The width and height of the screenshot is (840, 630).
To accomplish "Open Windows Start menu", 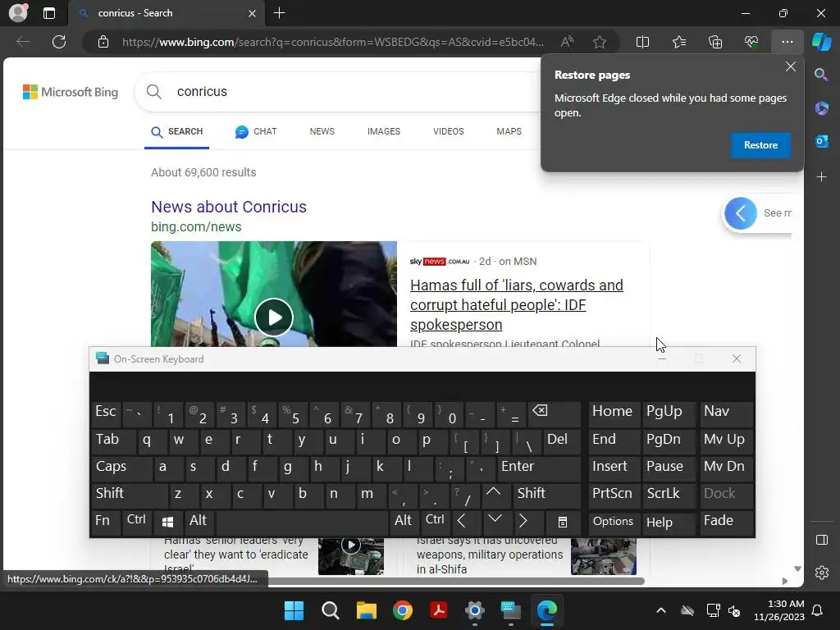I will point(294,610).
